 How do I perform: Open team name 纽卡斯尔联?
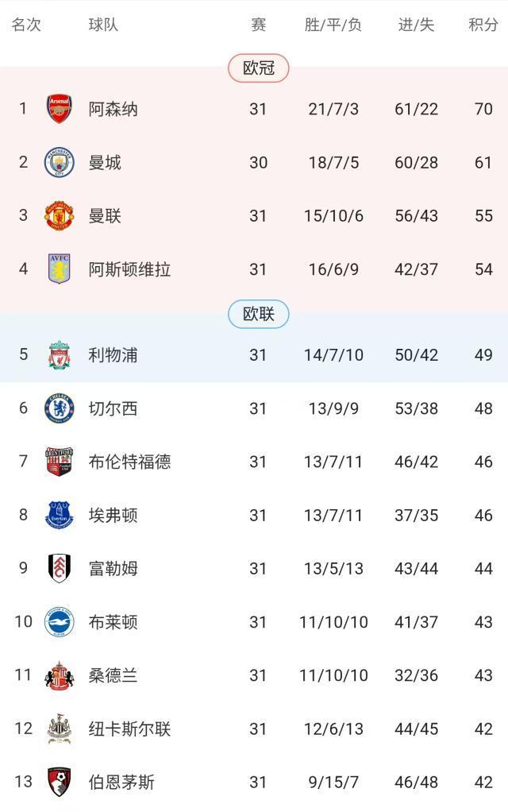[129, 729]
